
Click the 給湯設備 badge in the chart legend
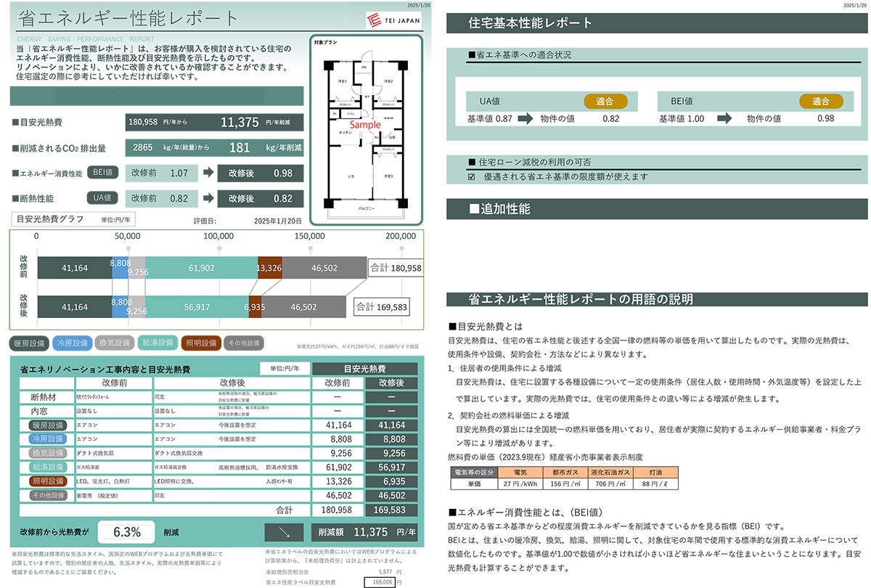click(x=157, y=343)
